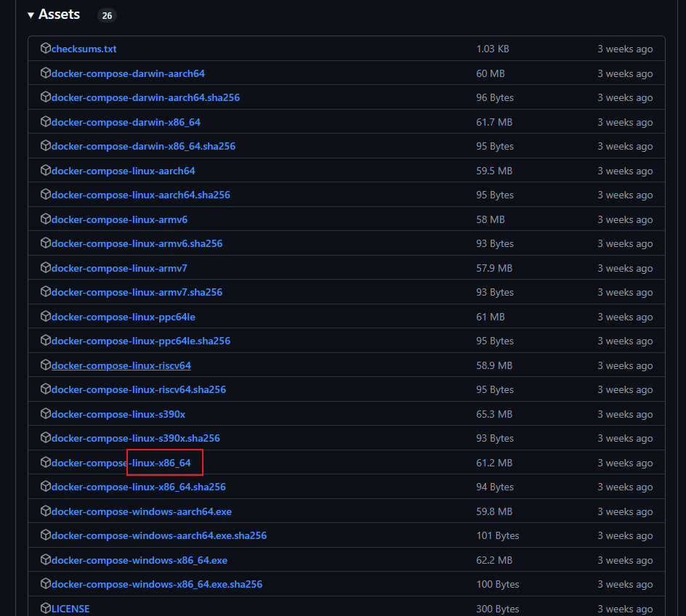
Task: Open docker-compose-darwin-aarch64.sha256 file
Action: [145, 97]
